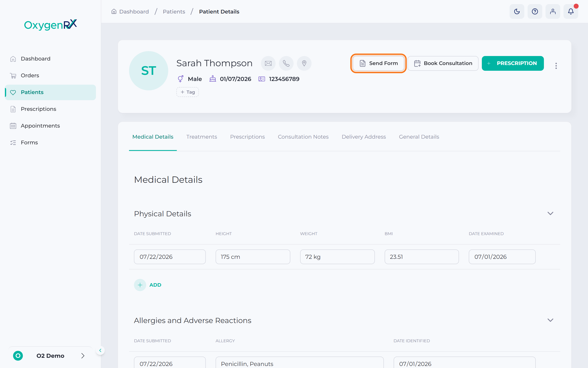Switch to the Delivery Address tab
Viewport: 588px width, 368px height.
tap(364, 137)
